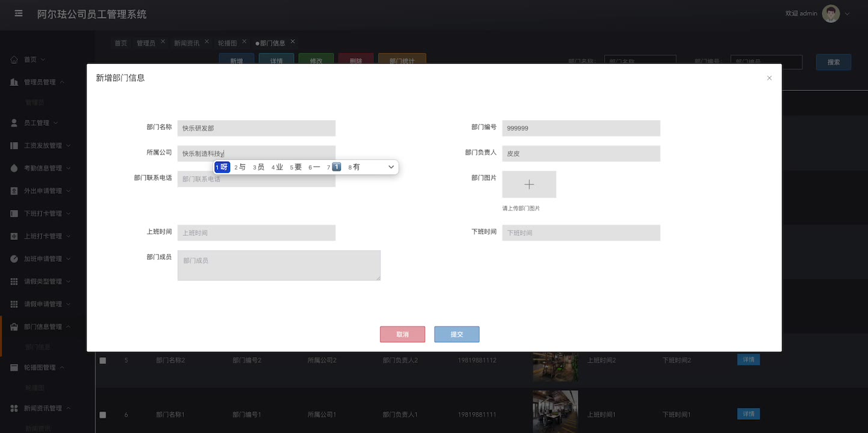Expand the input method candidate list chevron
Image resolution: width=868 pixels, height=433 pixels.
(391, 167)
